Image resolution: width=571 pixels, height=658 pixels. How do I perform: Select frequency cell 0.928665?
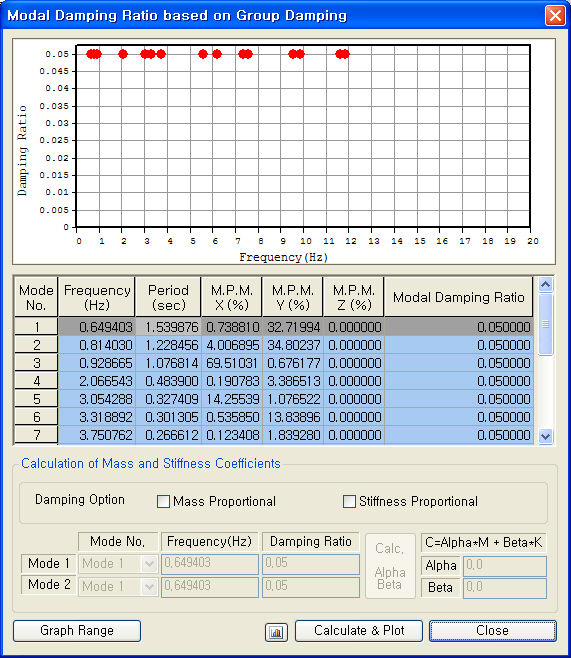pos(97,363)
